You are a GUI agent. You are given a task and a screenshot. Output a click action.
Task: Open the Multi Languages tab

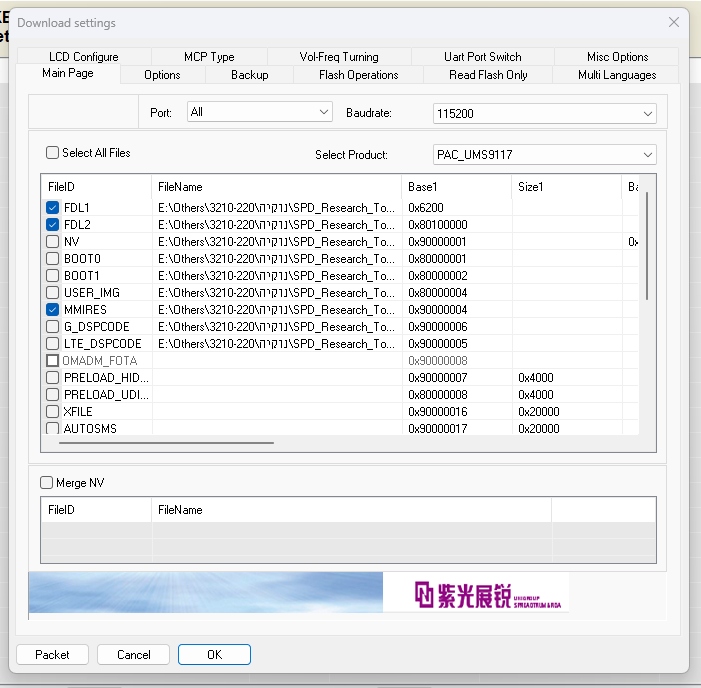[617, 75]
